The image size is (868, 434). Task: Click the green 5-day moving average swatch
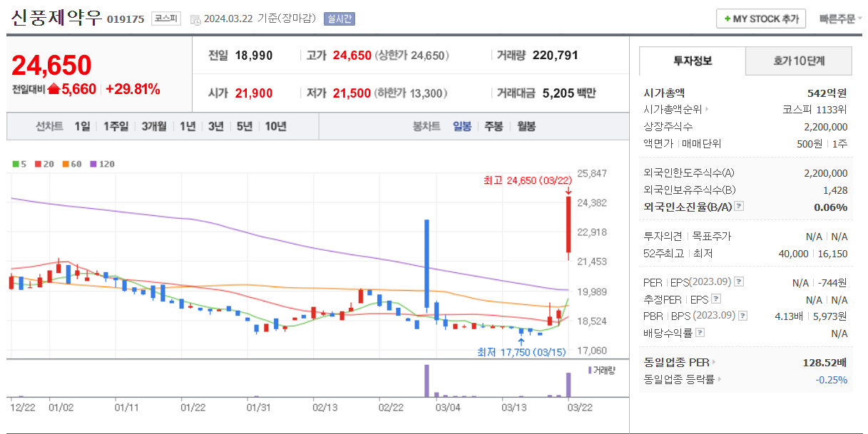coord(16,164)
